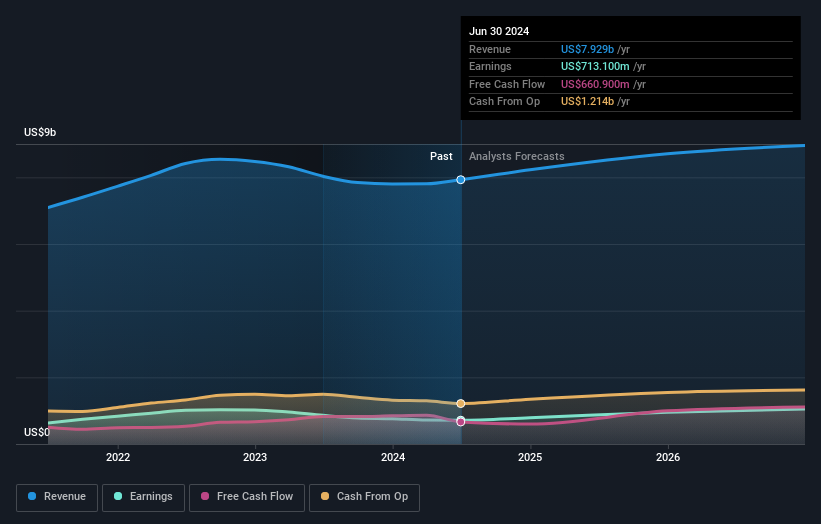Toggle the Revenue legend button
Image resolution: width=821 pixels, height=524 pixels.
tap(57, 497)
